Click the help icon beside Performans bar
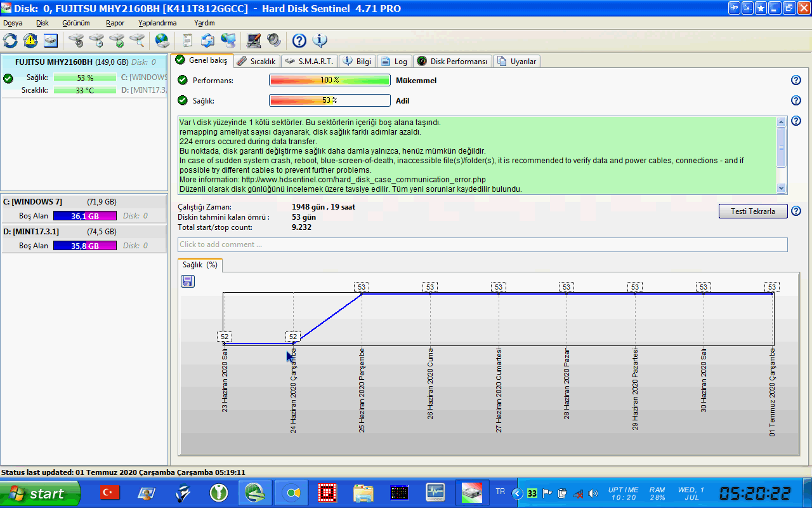Screen dimensions: 812x508 [796, 80]
